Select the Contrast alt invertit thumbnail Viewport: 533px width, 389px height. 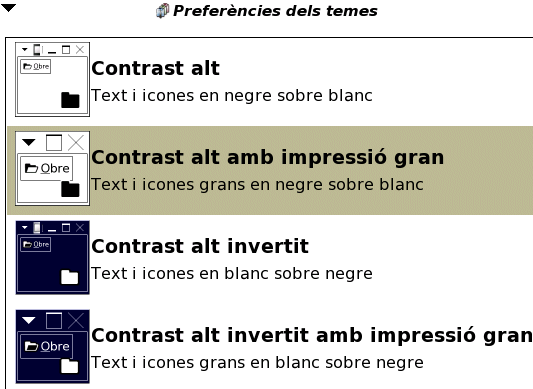click(x=52, y=257)
